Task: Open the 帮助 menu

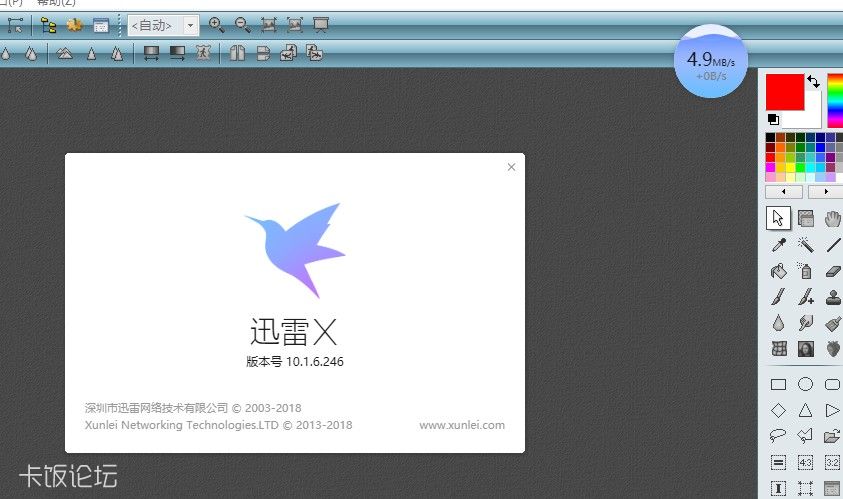Action: pyautogui.click(x=56, y=3)
